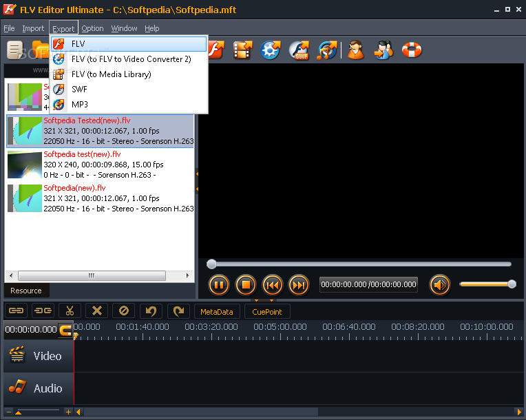The image size is (526, 420).
Task: Click the timeline timecode field 00:00:00.000
Action: [31, 330]
